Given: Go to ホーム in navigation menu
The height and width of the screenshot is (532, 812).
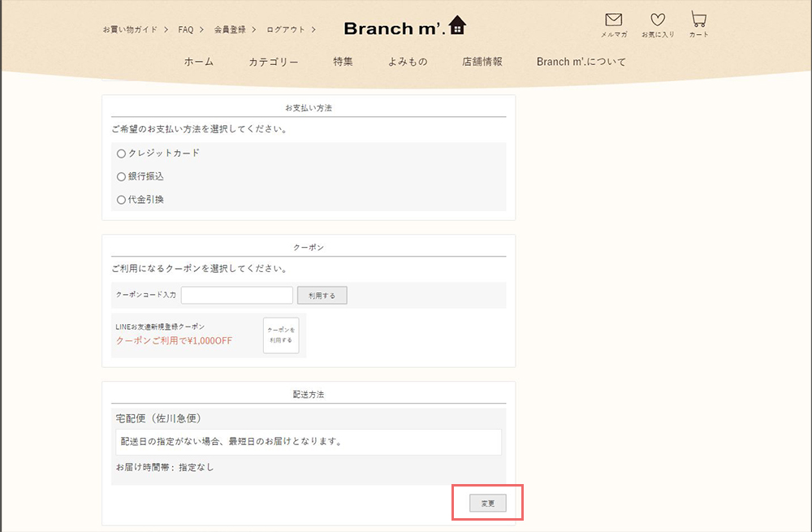Looking at the screenshot, I should point(199,62).
